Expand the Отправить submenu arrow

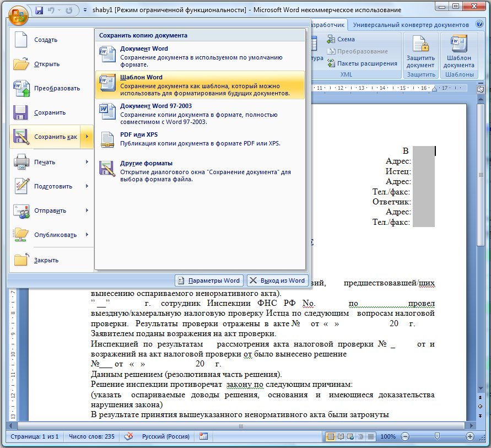(x=87, y=210)
